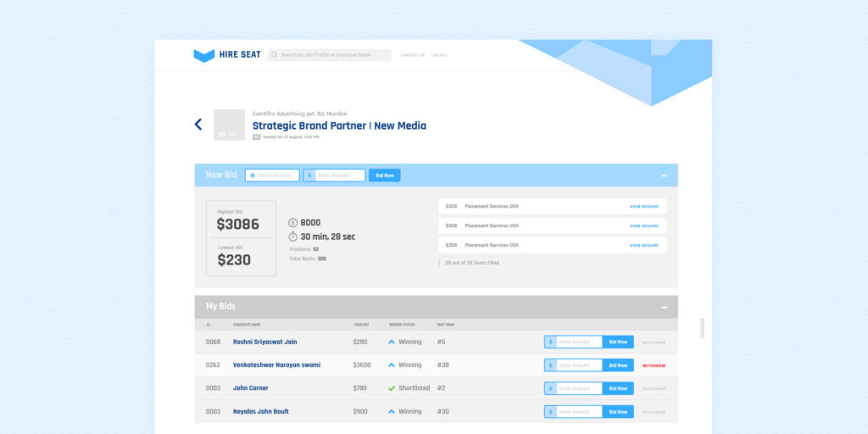Collapse the My Bids panel
This screenshot has width=868, height=434.
click(665, 307)
